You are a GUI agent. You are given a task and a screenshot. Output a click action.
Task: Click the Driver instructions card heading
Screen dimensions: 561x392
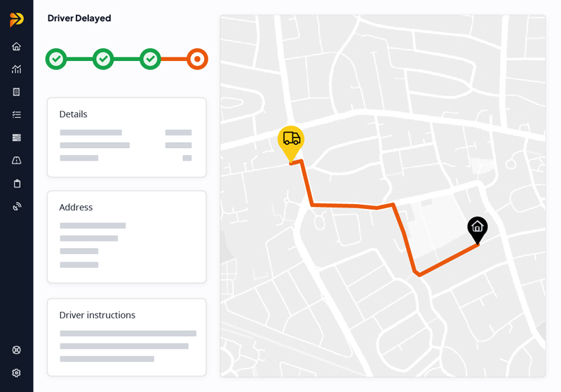pos(97,316)
